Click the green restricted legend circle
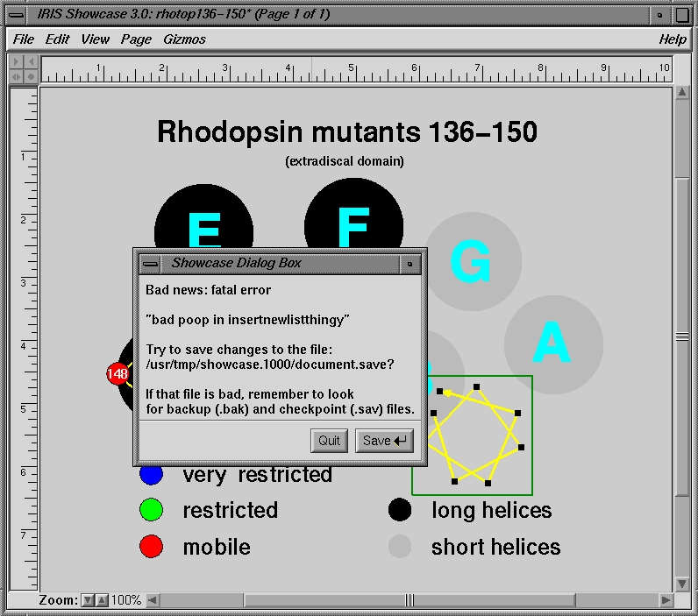 click(x=152, y=510)
